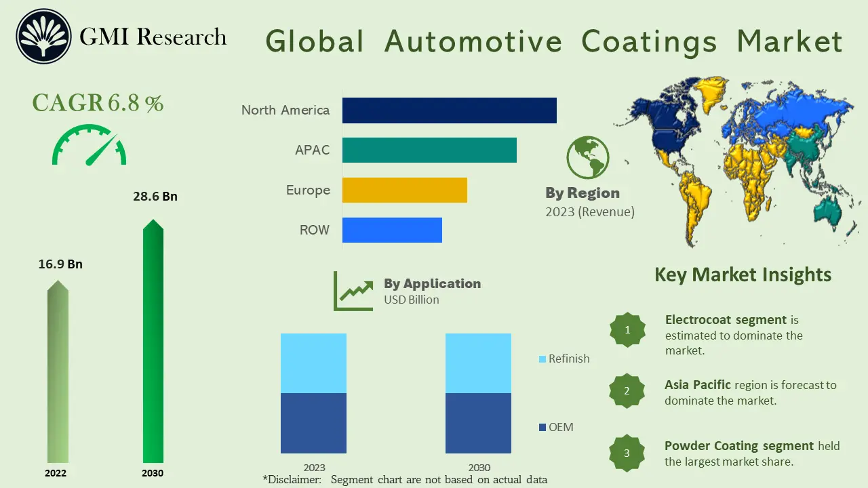The height and width of the screenshot is (488, 868).
Task: Select the numbered badge 1 for Electrocoat insight
Action: coord(627,330)
